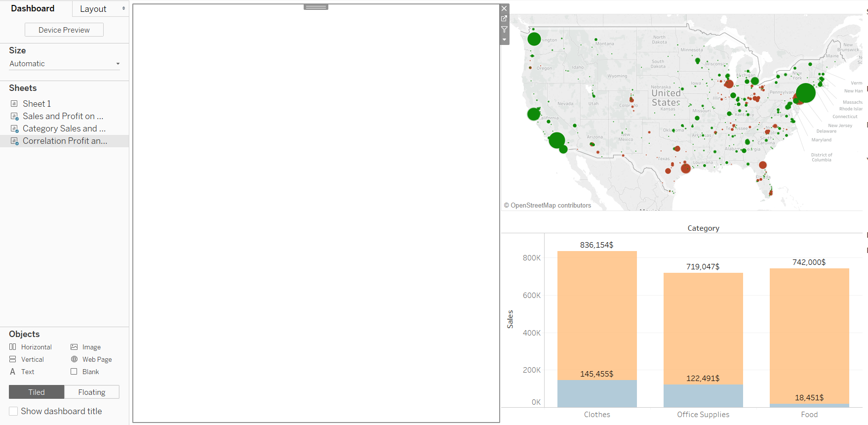The height and width of the screenshot is (425, 868).
Task: Click the 18,451$ label
Action: [809, 397]
